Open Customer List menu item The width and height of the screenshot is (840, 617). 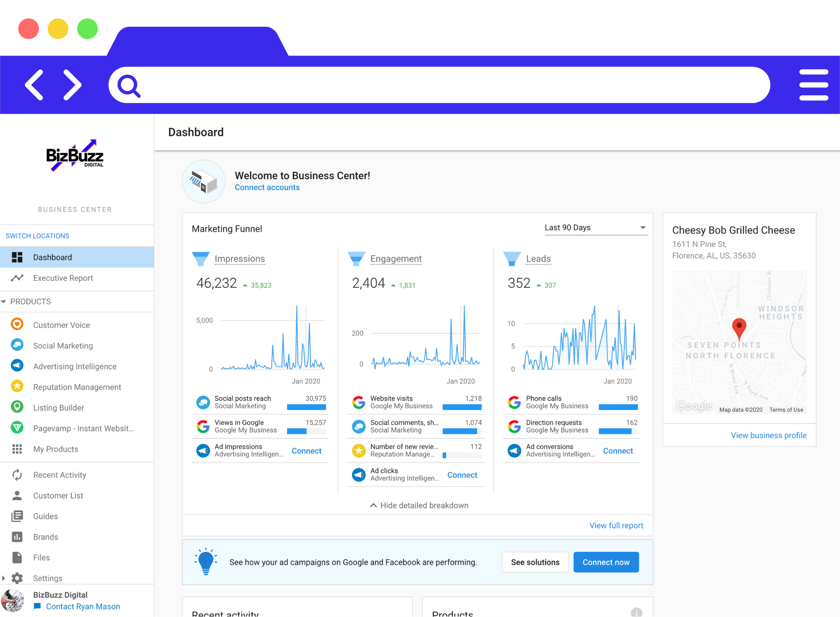[77, 495]
